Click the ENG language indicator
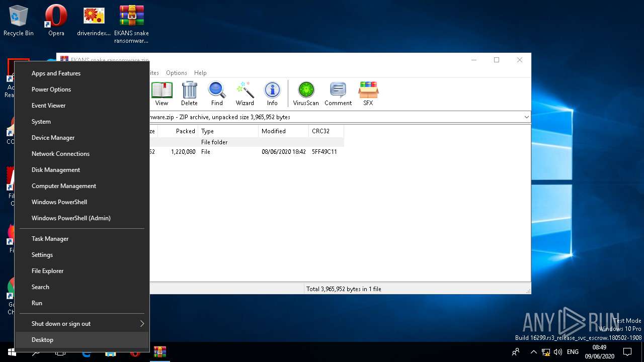 click(x=573, y=352)
